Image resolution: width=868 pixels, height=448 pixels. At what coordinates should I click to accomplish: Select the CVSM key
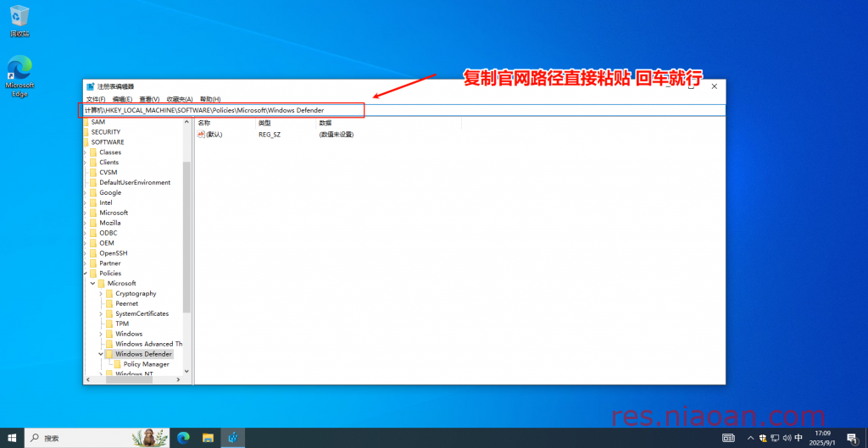[x=108, y=173]
